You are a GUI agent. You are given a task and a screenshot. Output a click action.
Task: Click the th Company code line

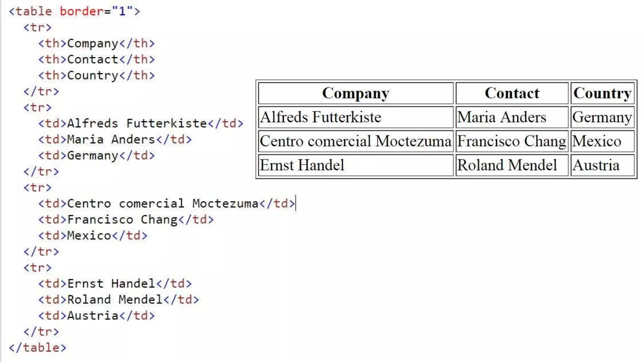(96, 43)
